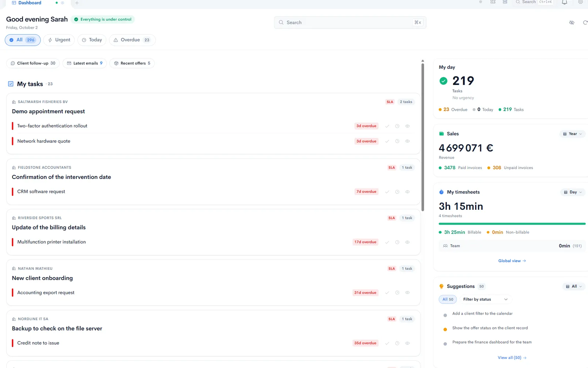588x368 pixels.
Task: Mark Network hardware quote as done
Action: [x=387, y=141]
